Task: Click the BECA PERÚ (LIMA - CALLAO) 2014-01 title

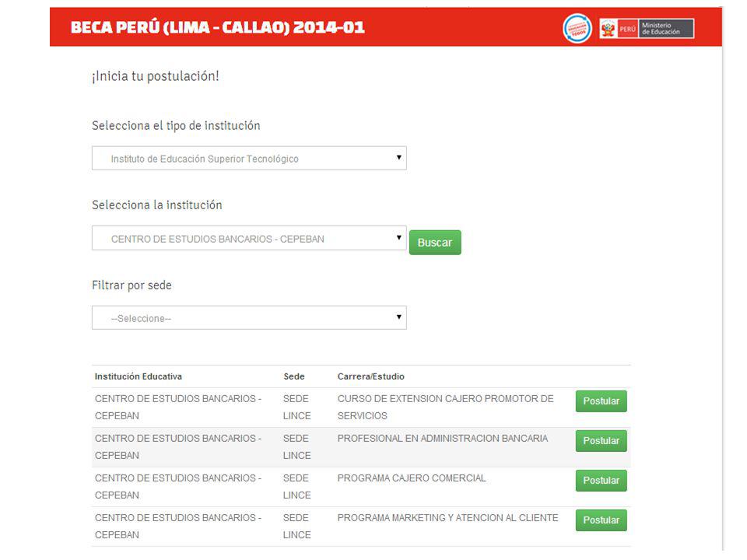Action: pyautogui.click(x=218, y=27)
